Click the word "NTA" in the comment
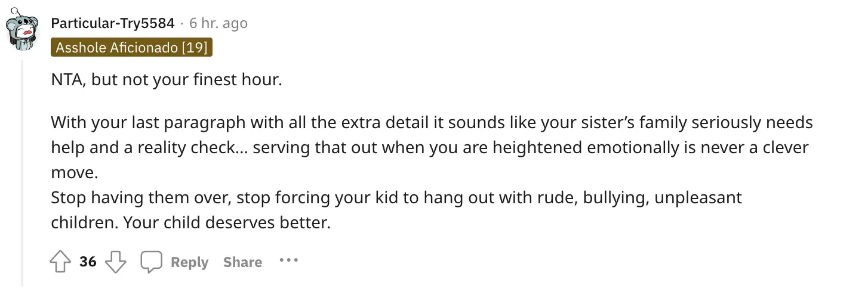 (x=66, y=79)
